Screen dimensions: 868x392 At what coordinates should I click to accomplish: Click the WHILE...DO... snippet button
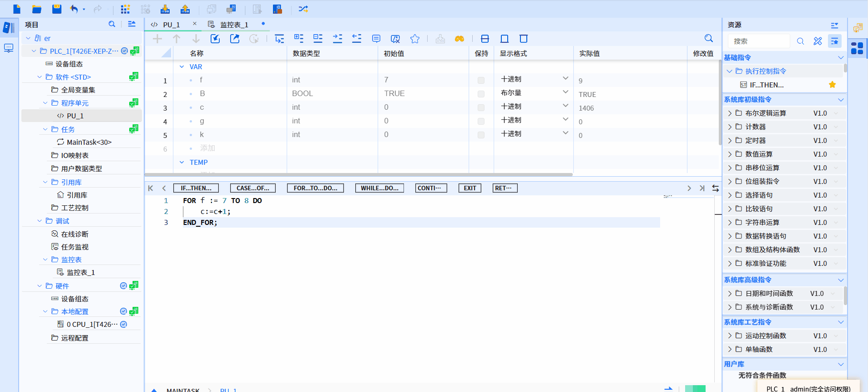click(379, 188)
